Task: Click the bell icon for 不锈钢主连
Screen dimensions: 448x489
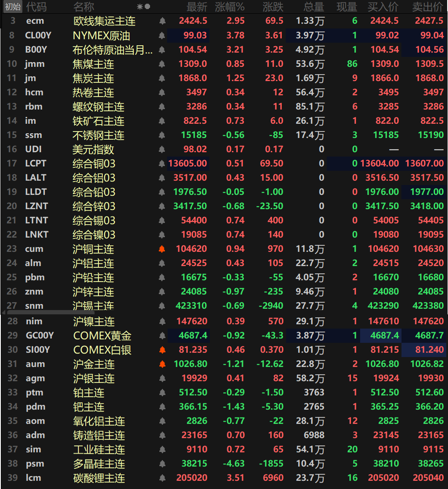Action: pos(162,135)
